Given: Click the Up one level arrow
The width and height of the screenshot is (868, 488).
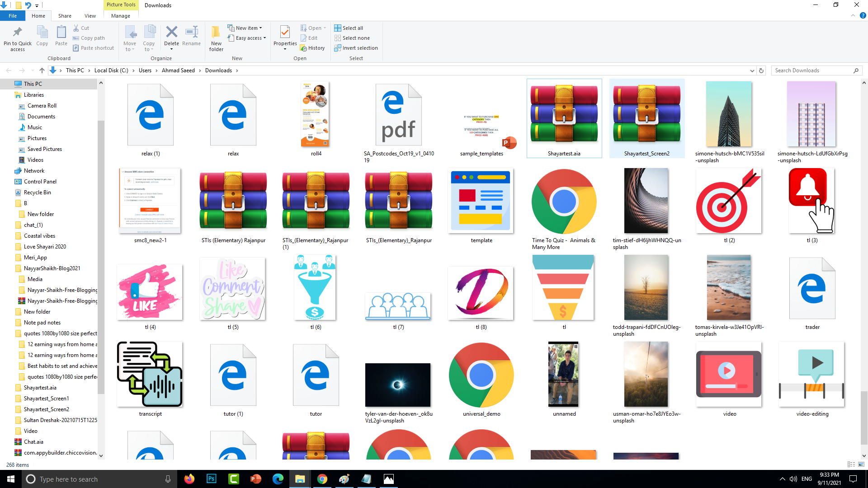Looking at the screenshot, I should click(42, 70).
